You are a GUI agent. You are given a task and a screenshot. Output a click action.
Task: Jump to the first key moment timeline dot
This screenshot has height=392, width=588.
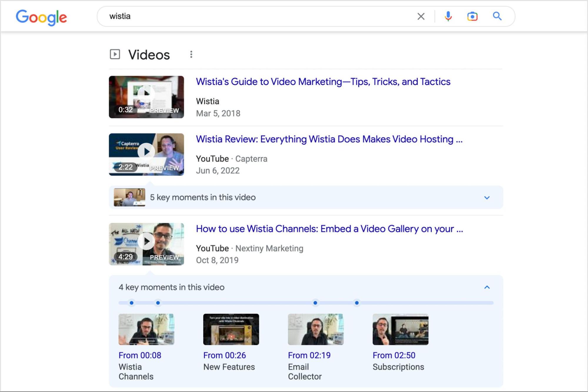click(131, 303)
